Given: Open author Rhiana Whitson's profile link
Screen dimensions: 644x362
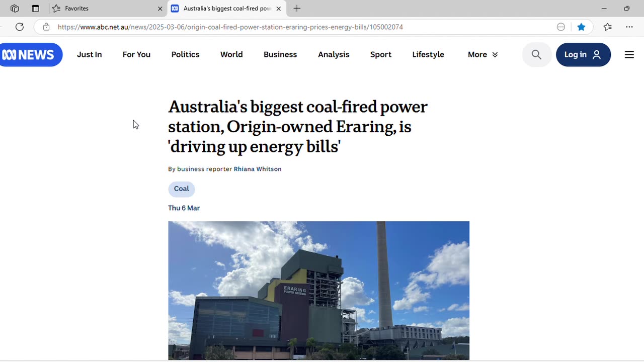Looking at the screenshot, I should (258, 169).
